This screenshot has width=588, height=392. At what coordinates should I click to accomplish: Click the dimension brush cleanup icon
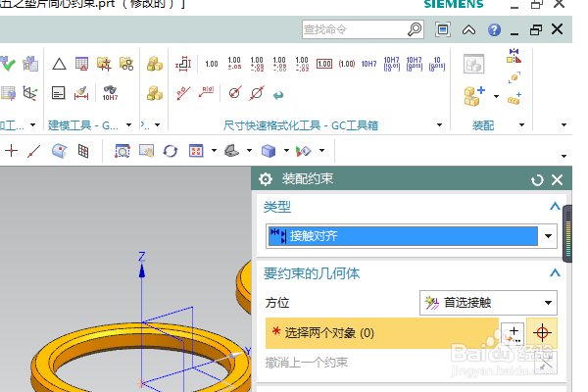(x=81, y=93)
